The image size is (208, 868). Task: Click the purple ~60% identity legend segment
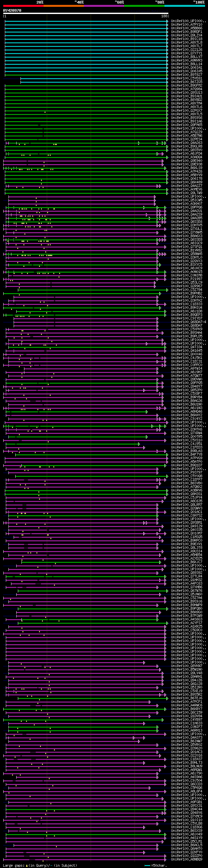pyautogui.click(x=104, y=6)
